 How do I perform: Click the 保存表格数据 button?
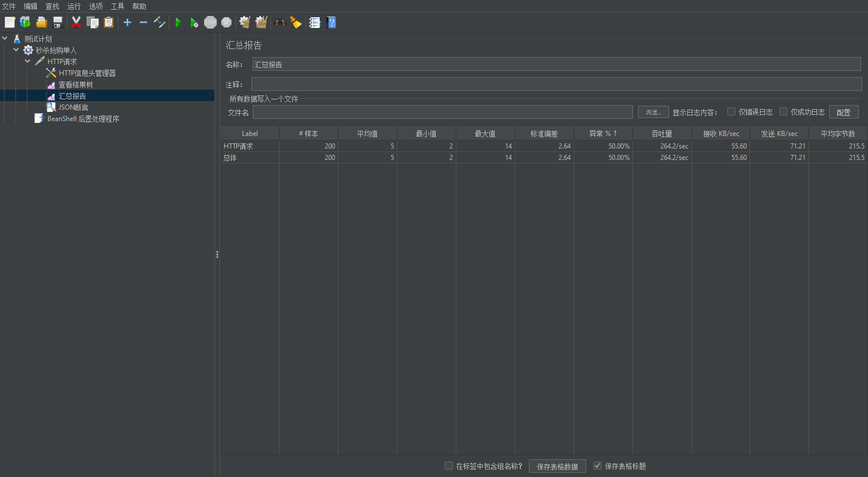[558, 466]
